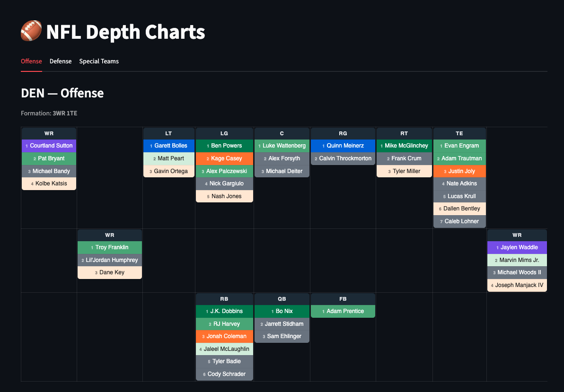Click Kage Casey orange cell
The image size is (564, 392).
[224, 158]
